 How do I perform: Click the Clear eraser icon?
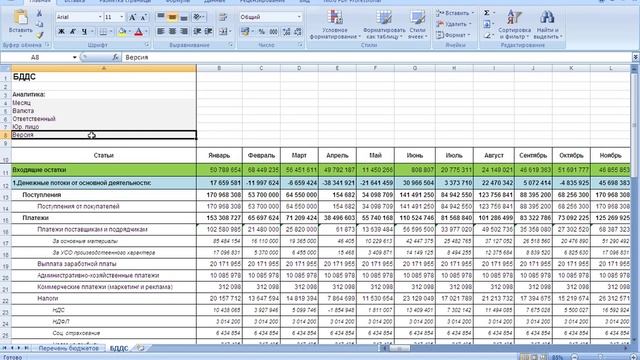487,36
